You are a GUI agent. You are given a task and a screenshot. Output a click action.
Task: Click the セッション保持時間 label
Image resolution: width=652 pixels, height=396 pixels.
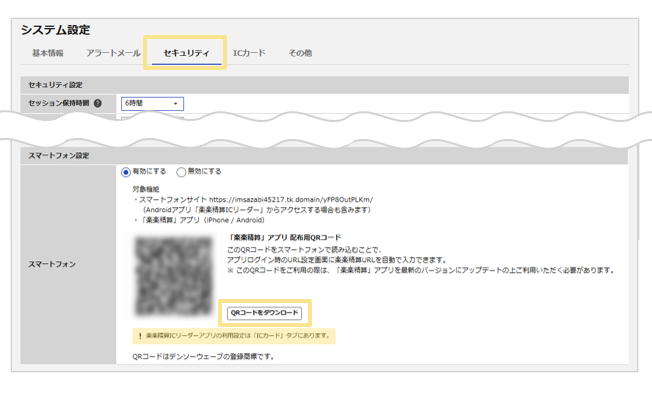click(59, 103)
